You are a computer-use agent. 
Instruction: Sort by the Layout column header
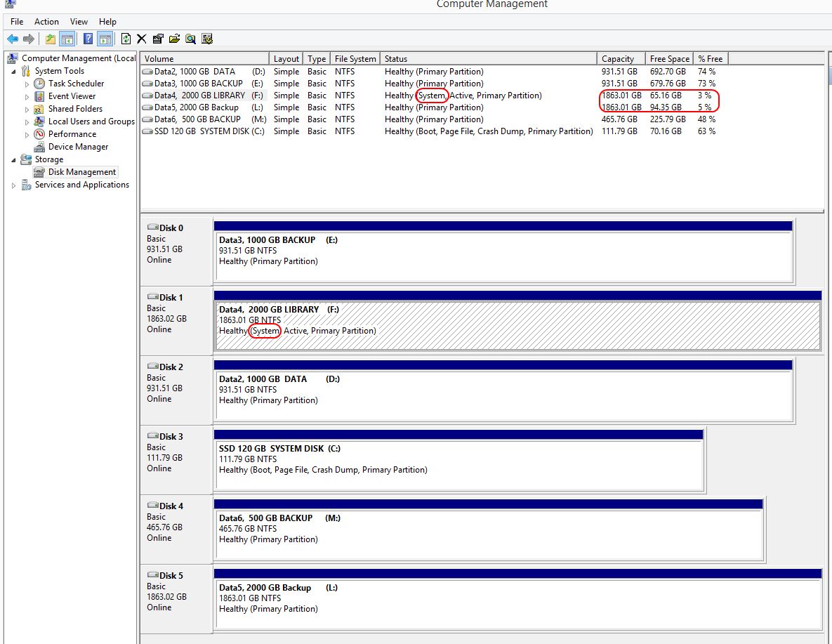tap(286, 58)
